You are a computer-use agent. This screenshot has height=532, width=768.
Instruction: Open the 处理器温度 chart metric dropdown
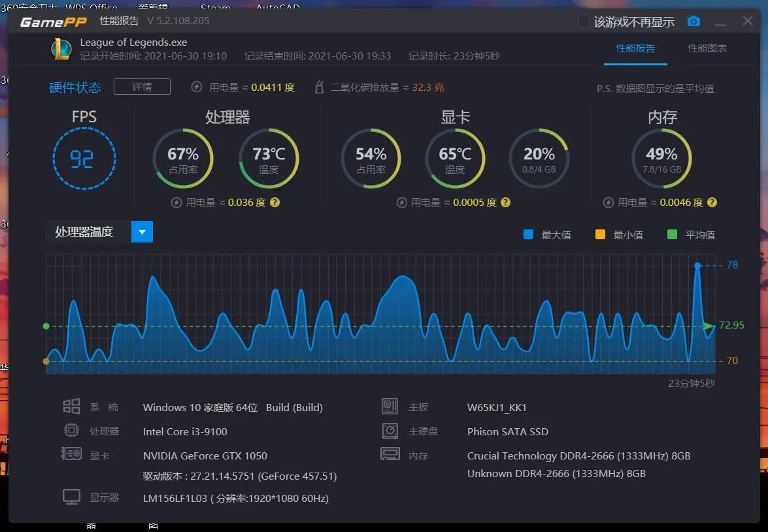(142, 231)
